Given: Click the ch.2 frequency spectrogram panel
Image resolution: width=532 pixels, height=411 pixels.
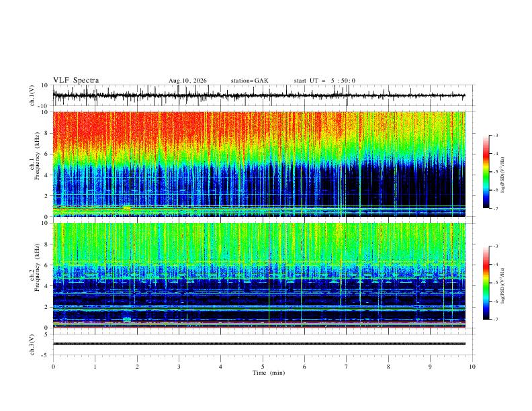Looking at the screenshot, I should pos(259,275).
